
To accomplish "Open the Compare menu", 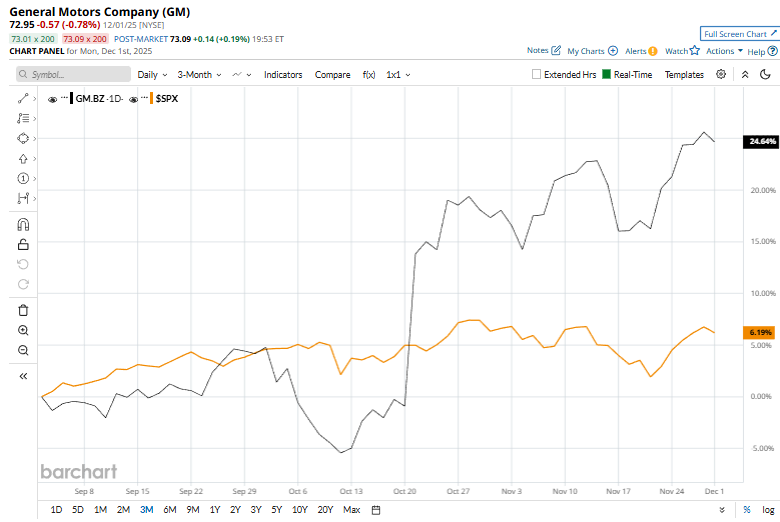I will pos(332,75).
